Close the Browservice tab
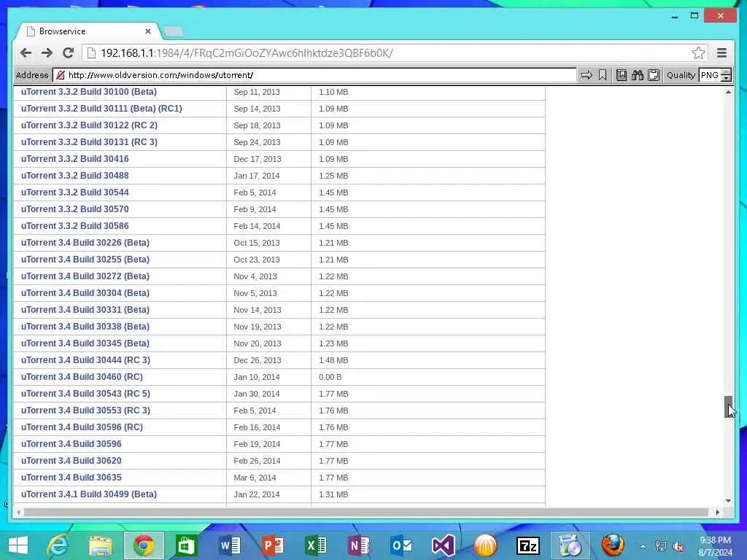Screen dimensions: 747x560 pos(147,31)
